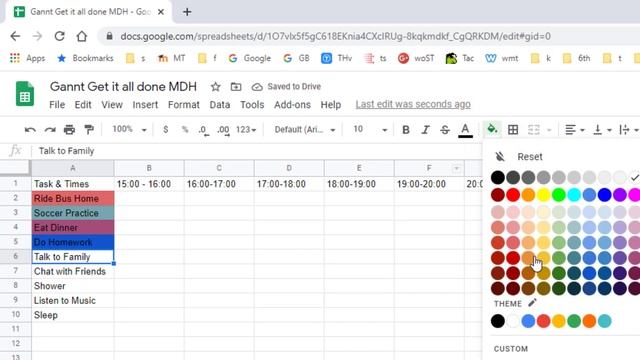This screenshot has width=640, height=360.
Task: Click the Reset fill color icon
Action: coord(500,157)
